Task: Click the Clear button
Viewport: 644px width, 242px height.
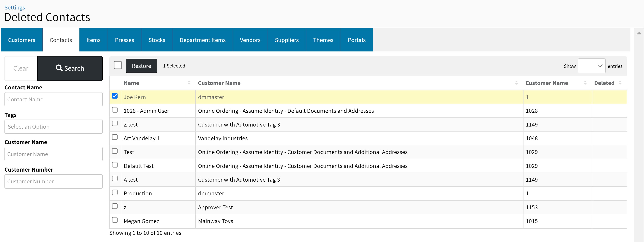Action: point(21,68)
